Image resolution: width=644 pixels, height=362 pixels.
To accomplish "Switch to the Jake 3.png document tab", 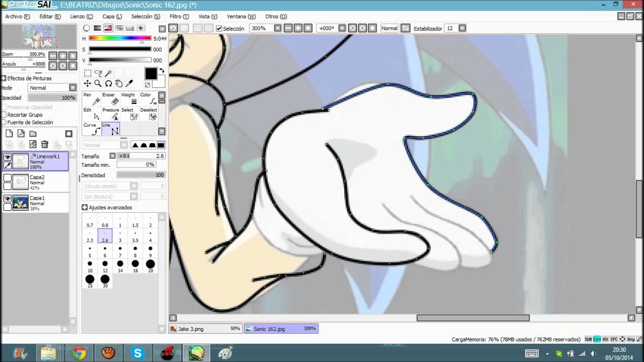I will 205,329.
